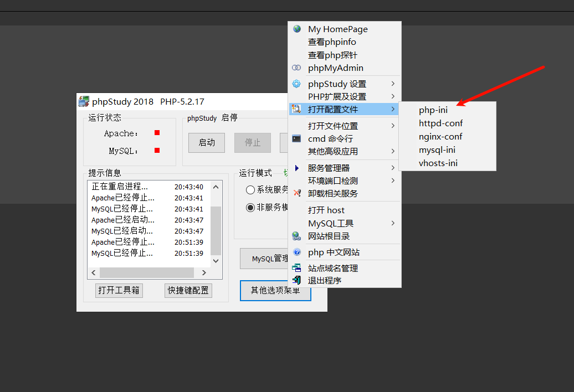Click the log list scroll left arrow

pos(94,273)
